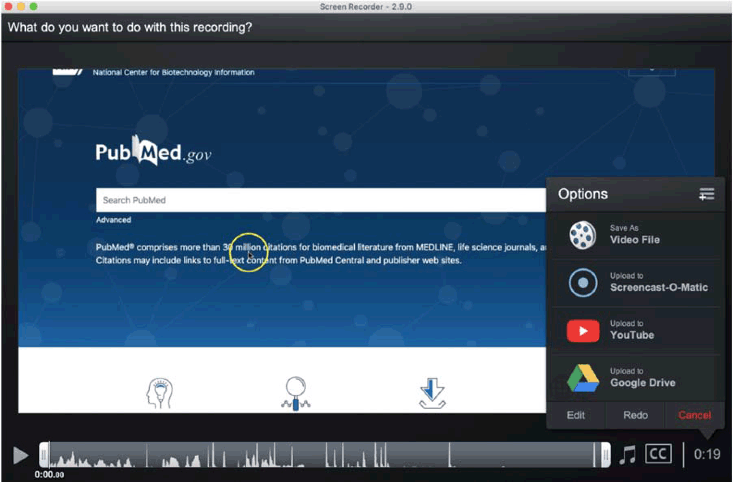This screenshot has width=733, height=482.
Task: Open the CC captions option
Action: pos(658,454)
